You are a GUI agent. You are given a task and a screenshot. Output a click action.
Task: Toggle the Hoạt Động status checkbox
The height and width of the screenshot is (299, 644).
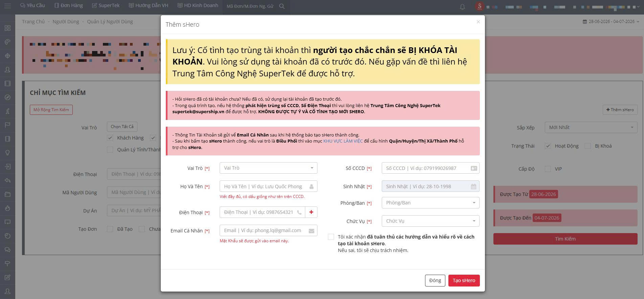[548, 146]
